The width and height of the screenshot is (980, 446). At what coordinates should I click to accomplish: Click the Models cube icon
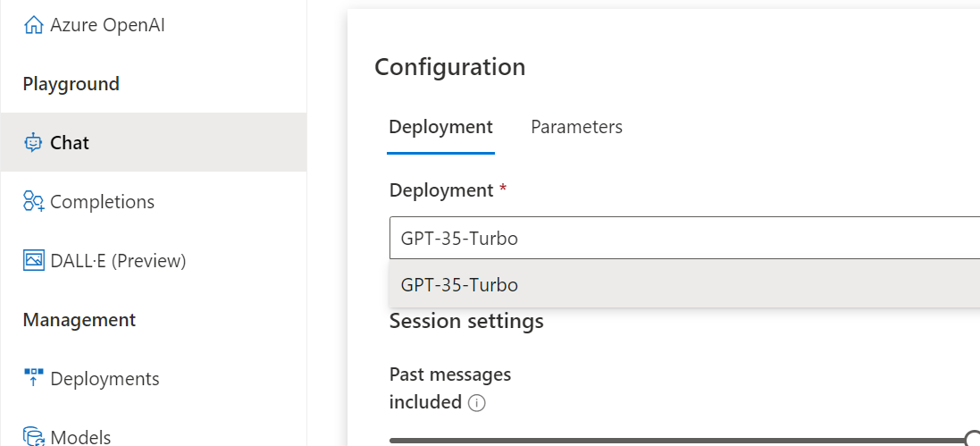click(x=34, y=437)
